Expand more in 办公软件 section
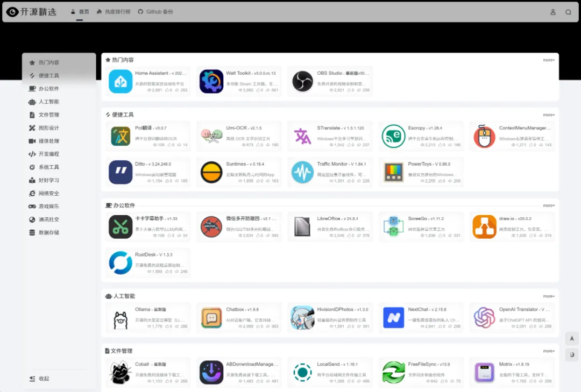Image resolution: width=581 pixels, height=392 pixels. tap(549, 205)
